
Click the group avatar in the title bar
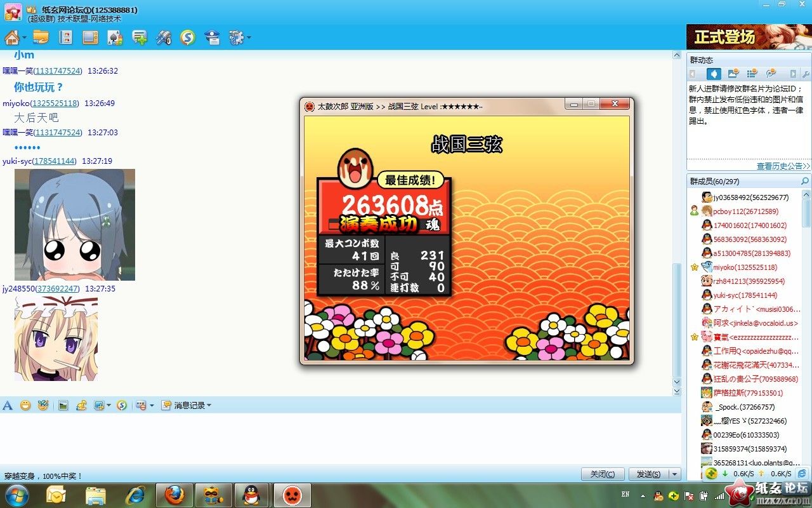tap(13, 13)
